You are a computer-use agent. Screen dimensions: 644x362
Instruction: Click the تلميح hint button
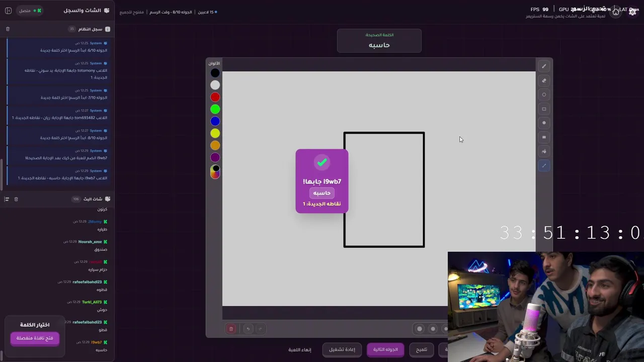pos(422,349)
